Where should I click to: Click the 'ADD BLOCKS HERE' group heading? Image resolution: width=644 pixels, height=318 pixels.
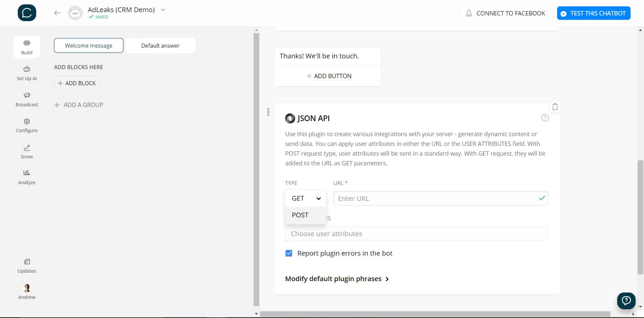(78, 67)
